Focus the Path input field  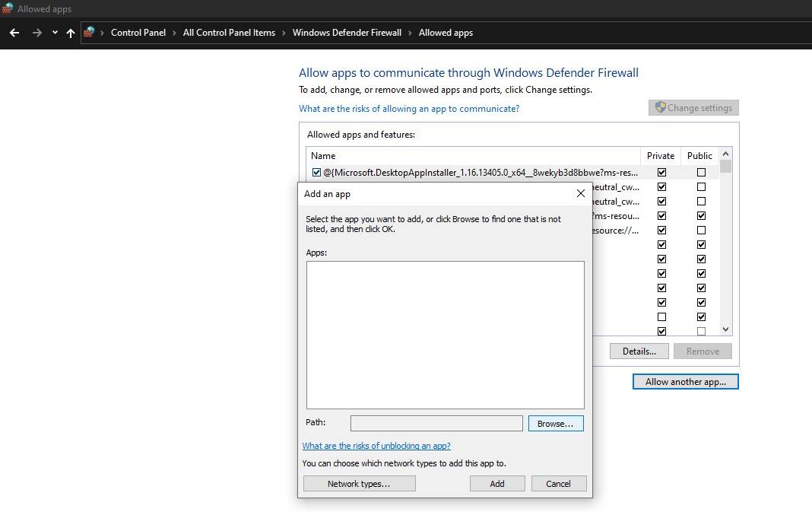(x=436, y=423)
